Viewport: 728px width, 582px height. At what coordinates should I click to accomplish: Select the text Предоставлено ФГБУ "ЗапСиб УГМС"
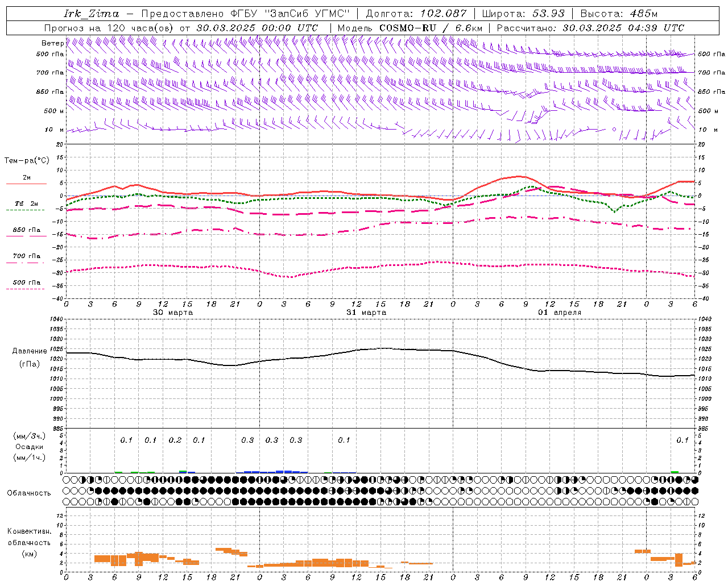click(245, 14)
